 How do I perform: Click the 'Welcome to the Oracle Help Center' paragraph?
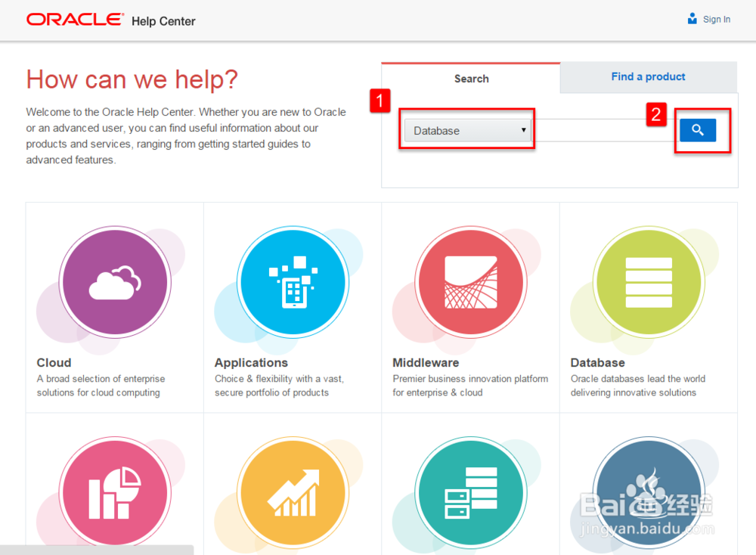coord(186,136)
